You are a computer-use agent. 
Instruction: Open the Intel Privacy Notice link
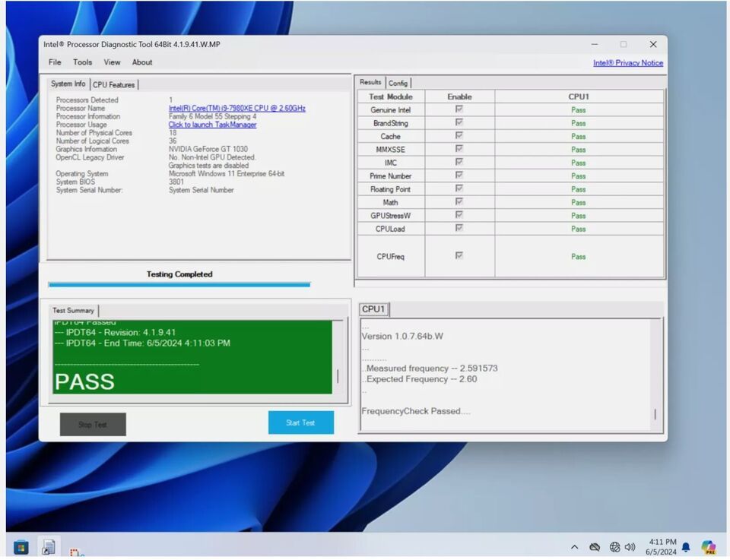[628, 63]
